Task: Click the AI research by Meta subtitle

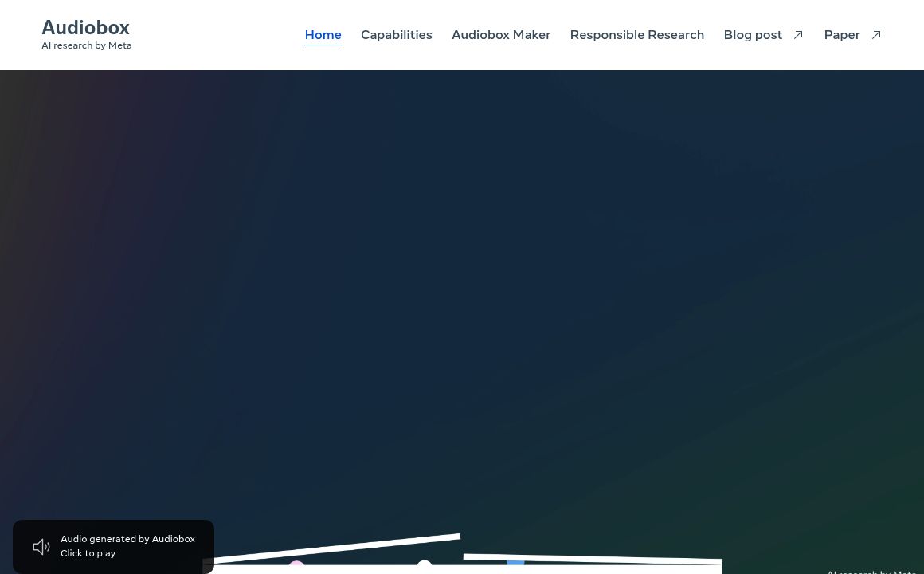Action: [86, 45]
